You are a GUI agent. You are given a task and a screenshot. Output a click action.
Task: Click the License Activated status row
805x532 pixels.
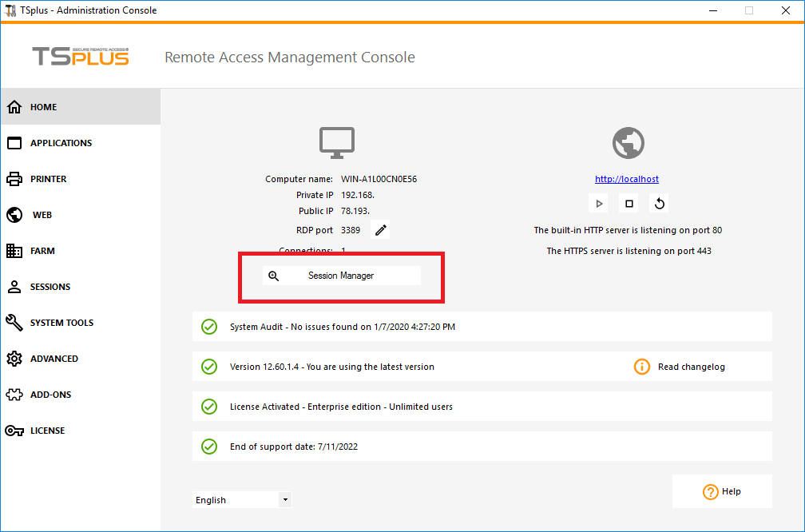482,407
